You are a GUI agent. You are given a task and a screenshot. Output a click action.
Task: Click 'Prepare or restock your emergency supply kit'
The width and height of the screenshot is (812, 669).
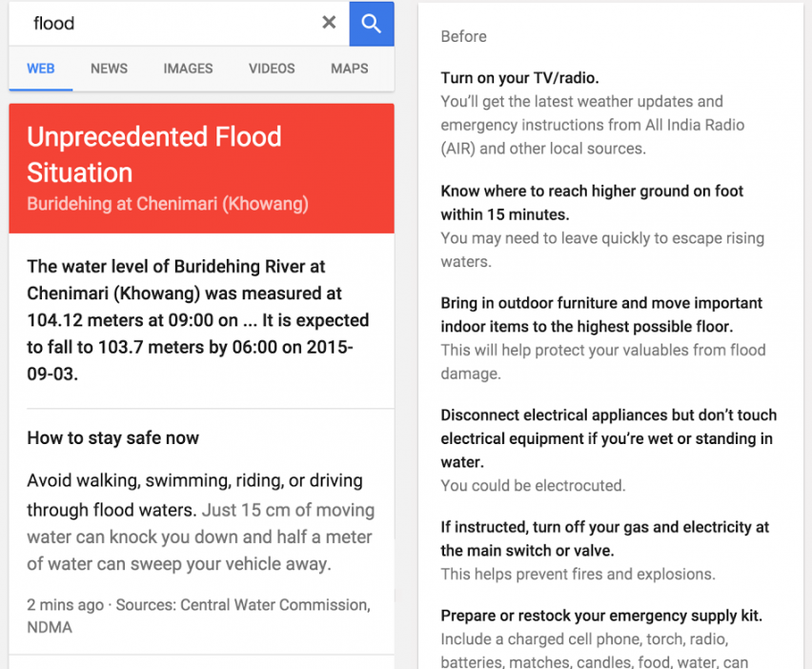point(600,615)
